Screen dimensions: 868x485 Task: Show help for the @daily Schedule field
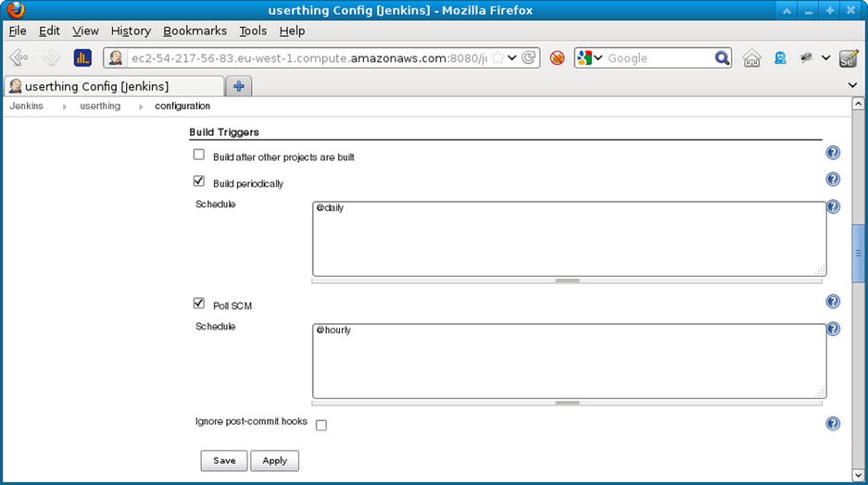point(833,206)
